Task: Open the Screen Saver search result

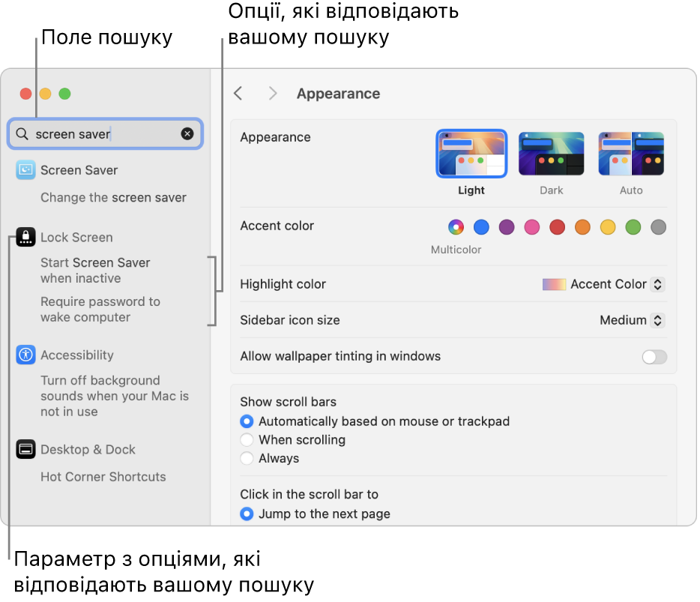Action: pos(79,170)
